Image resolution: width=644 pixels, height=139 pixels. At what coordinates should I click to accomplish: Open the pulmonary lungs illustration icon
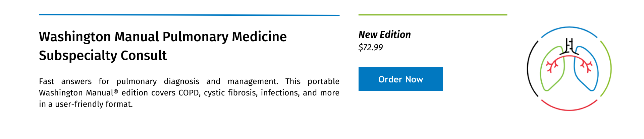point(569,69)
